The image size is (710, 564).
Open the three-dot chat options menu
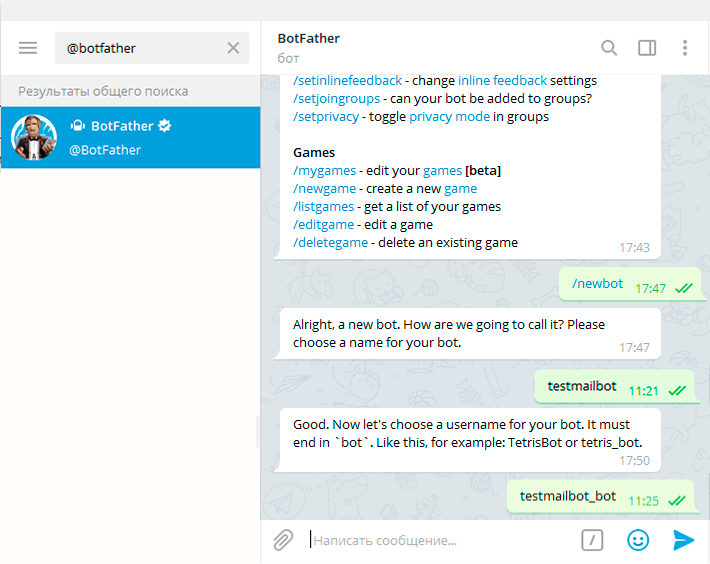(685, 48)
